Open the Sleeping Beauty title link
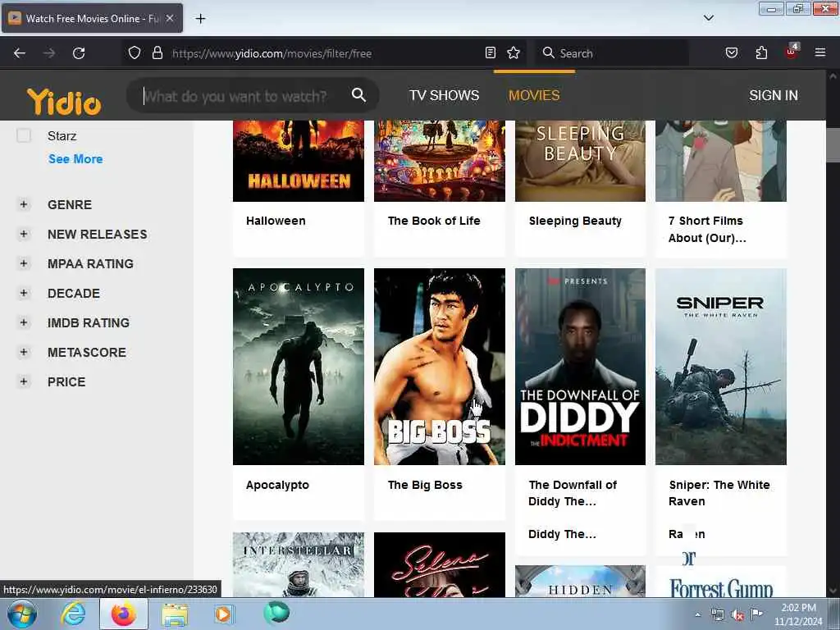 pyautogui.click(x=575, y=221)
